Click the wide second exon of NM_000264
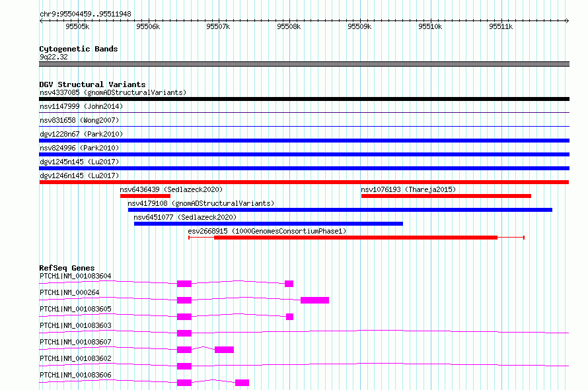 (315, 300)
